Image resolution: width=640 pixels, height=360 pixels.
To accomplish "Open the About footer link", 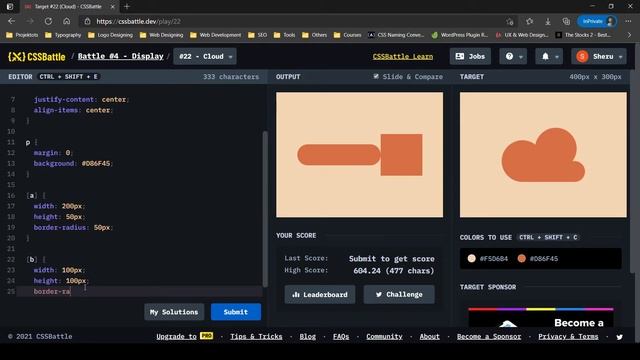I will tap(429, 336).
